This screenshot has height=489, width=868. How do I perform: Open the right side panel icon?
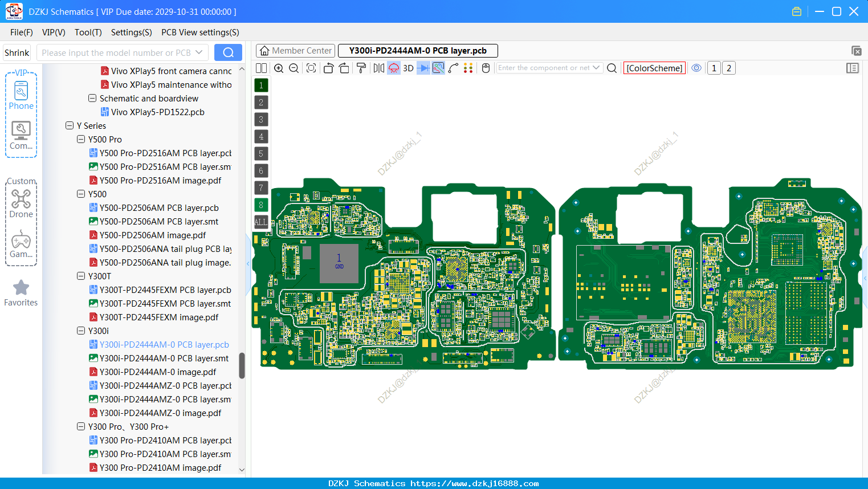[853, 68]
